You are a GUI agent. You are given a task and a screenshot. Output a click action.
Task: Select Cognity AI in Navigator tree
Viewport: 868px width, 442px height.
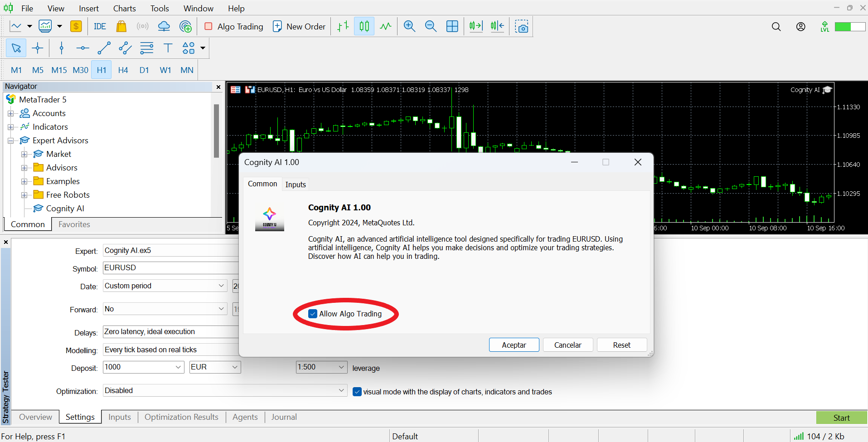click(65, 209)
